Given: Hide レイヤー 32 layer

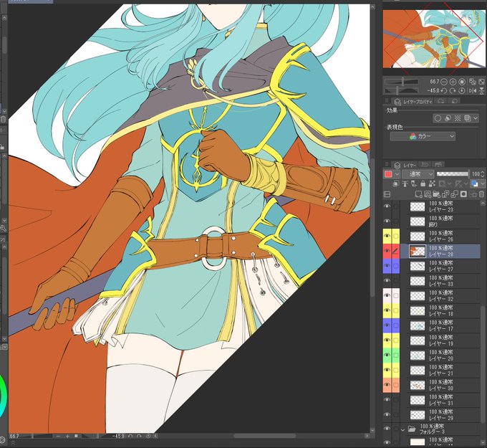Looking at the screenshot, I should 387,295.
